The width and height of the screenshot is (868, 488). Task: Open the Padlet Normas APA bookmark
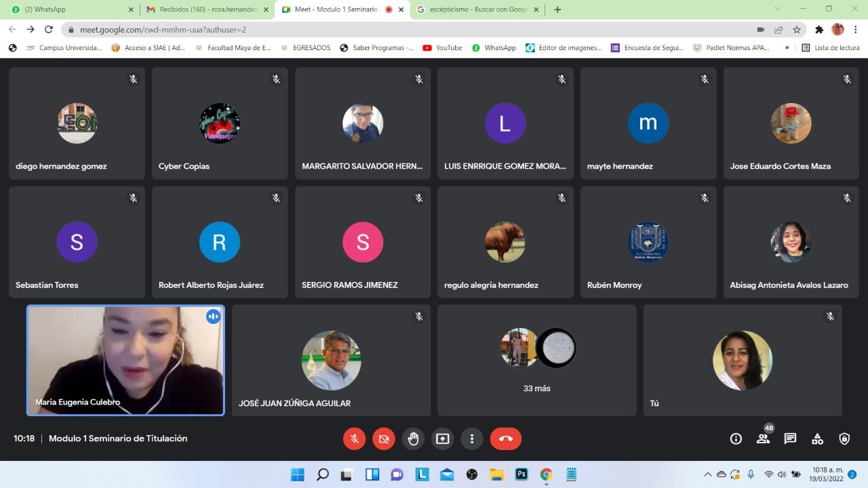coord(731,48)
